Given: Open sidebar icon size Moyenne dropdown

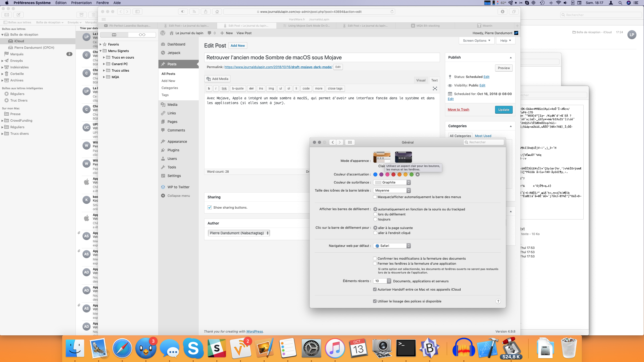Looking at the screenshot, I should [392, 190].
